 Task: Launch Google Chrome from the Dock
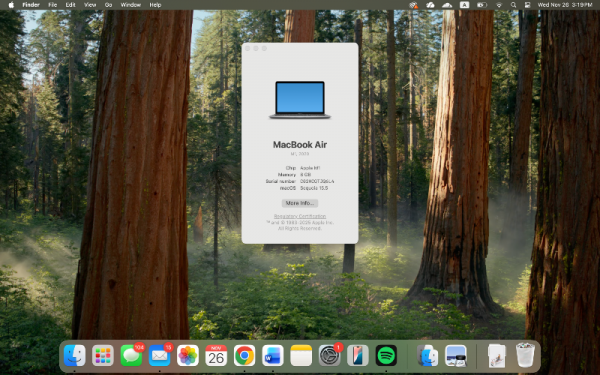pyautogui.click(x=244, y=355)
